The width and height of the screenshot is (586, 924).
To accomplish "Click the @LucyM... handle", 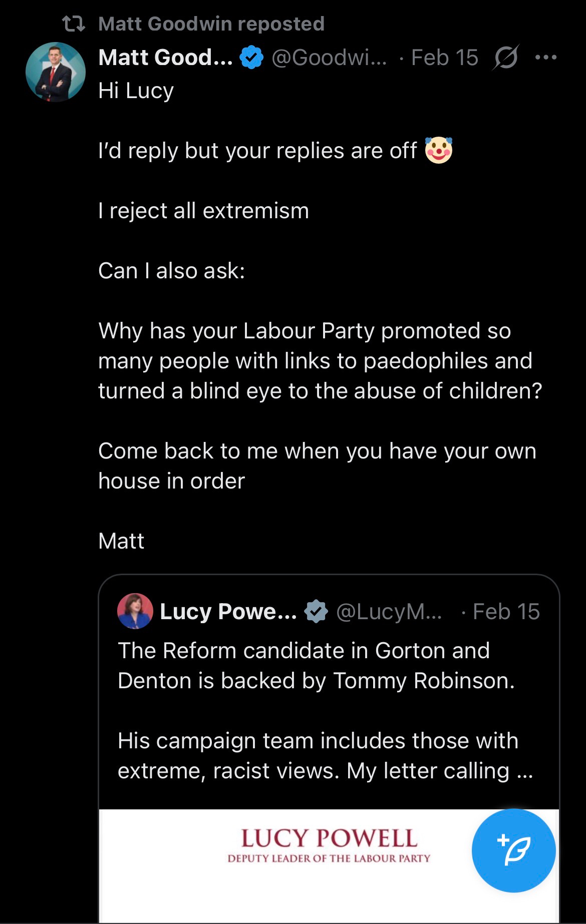I will coord(389,611).
